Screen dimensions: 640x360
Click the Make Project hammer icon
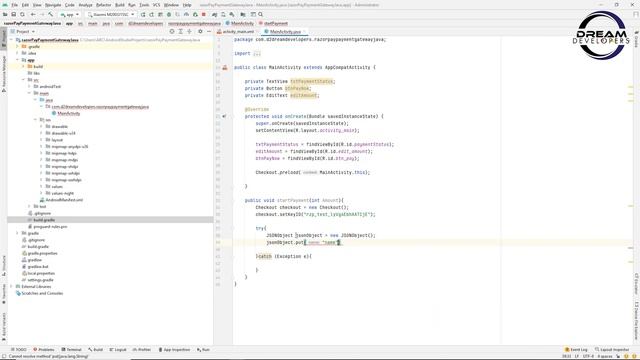[x=51, y=14]
